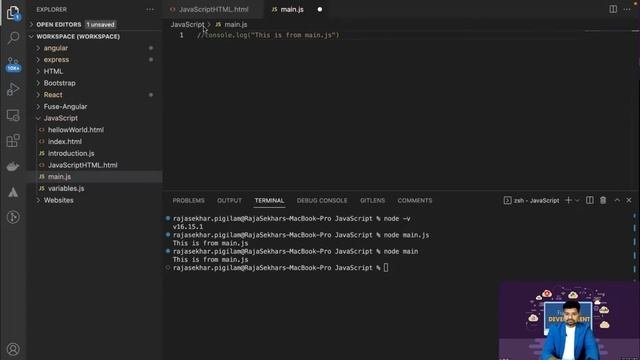Open Accounts icon at bottom of activity bar

pos(13,349)
